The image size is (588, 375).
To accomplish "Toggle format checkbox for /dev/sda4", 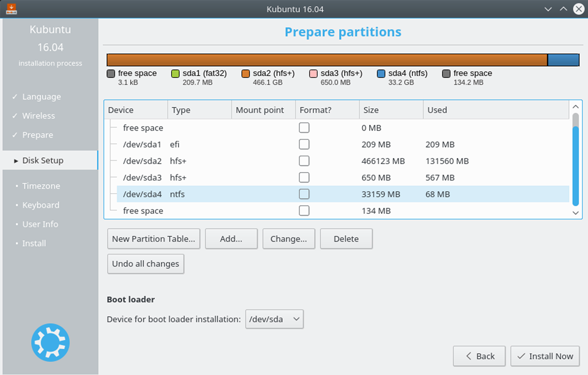I will click(304, 194).
